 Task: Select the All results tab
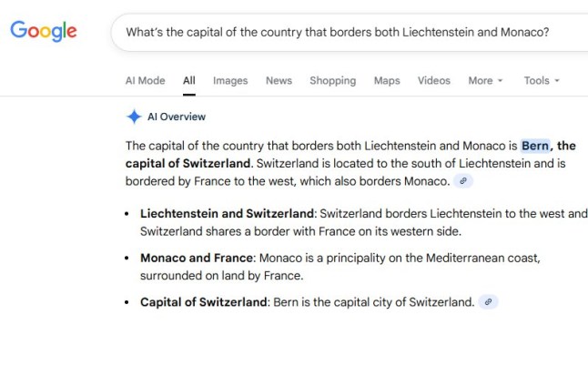tap(188, 80)
